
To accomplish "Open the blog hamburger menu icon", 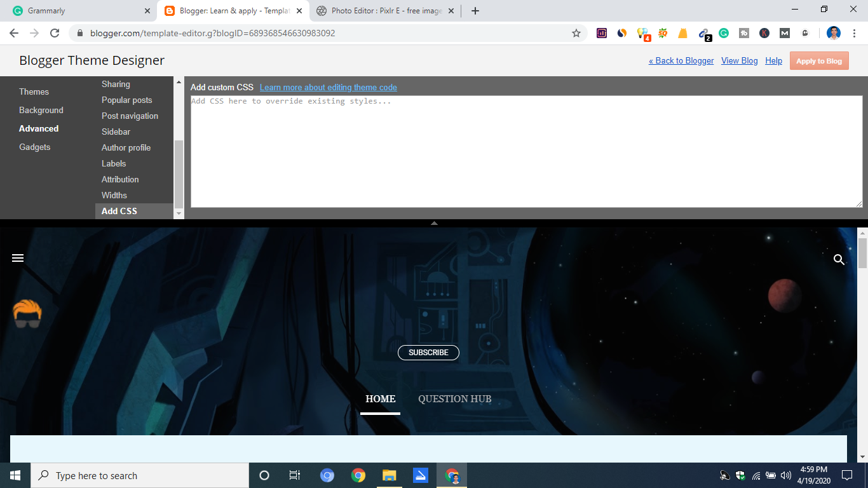I will click(18, 258).
